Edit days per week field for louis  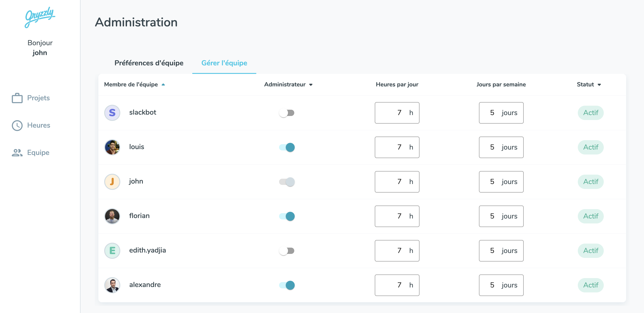tap(501, 147)
